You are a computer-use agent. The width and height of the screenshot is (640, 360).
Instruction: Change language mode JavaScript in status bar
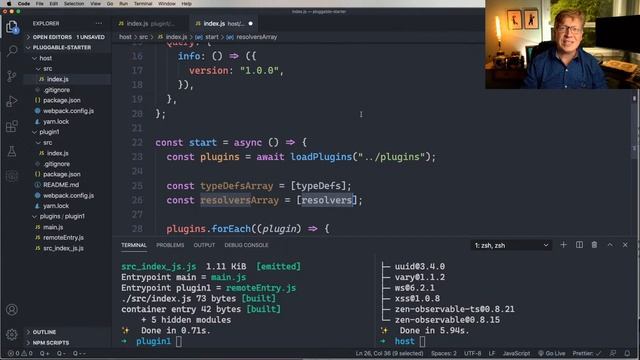(516, 353)
